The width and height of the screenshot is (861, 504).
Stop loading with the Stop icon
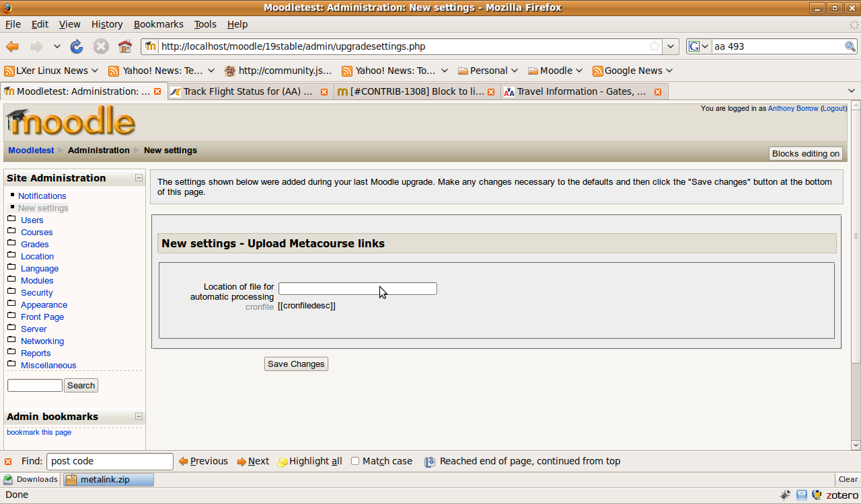tap(101, 46)
